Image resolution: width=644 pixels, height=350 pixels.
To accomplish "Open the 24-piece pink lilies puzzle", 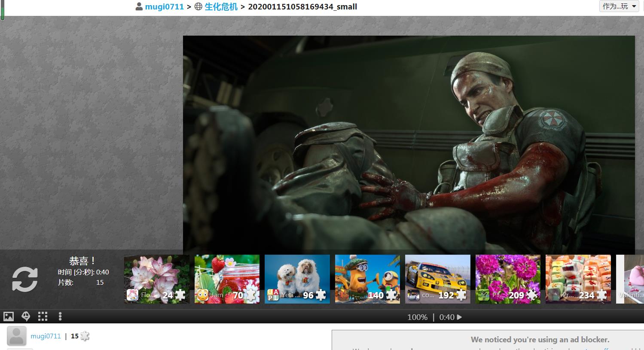I will (157, 279).
